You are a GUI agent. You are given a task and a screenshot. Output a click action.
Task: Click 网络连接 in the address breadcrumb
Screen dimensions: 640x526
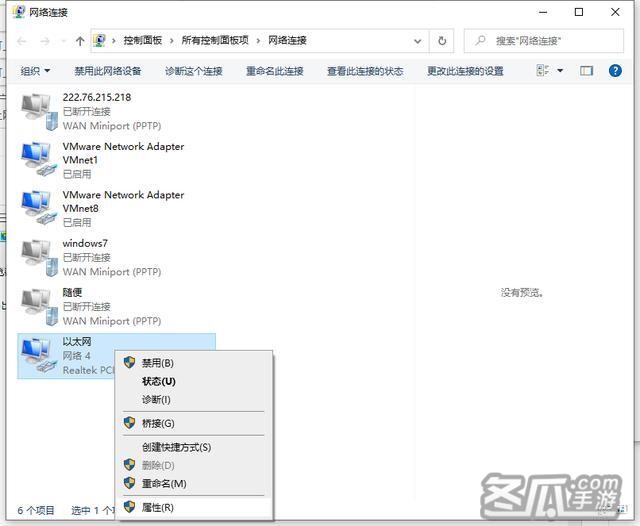pos(287,40)
